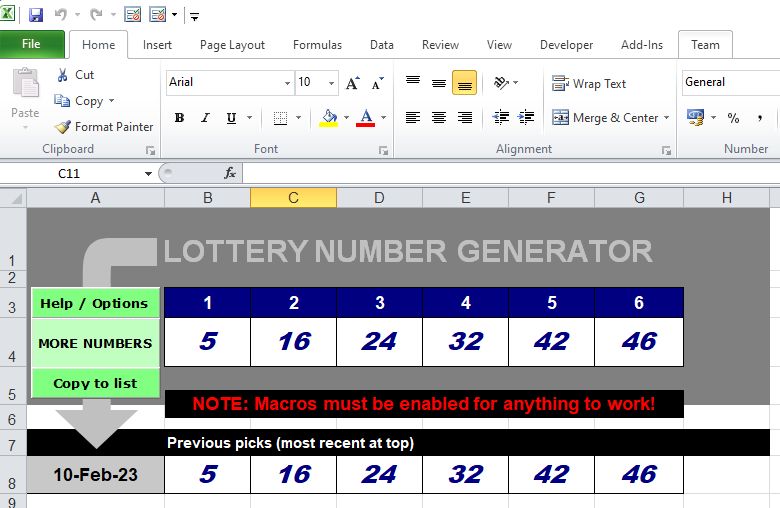This screenshot has height=508, width=780.
Task: Open the View tab
Action: coord(499,45)
